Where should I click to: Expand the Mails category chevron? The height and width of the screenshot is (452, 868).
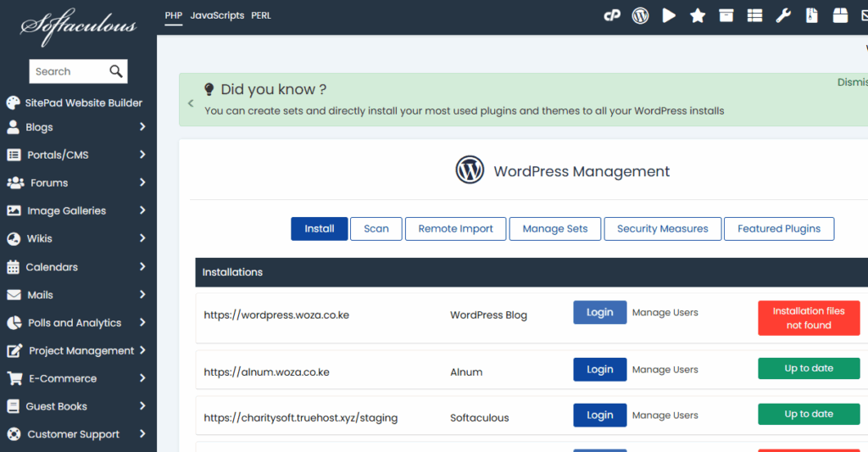click(142, 294)
